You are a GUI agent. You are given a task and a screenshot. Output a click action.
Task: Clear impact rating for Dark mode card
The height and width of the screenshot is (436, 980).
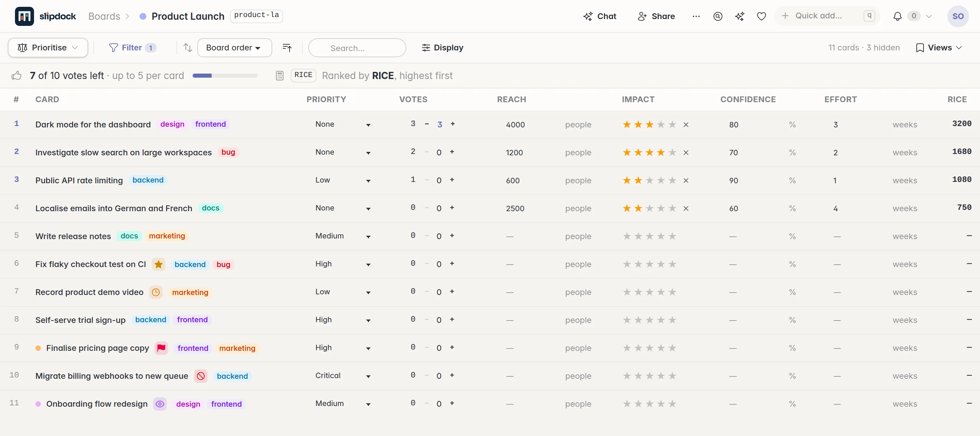pos(686,125)
